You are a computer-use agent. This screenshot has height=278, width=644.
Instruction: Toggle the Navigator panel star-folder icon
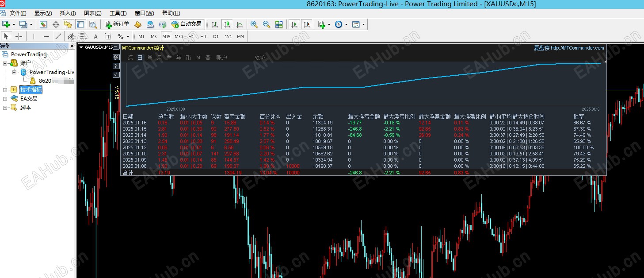pos(68,24)
